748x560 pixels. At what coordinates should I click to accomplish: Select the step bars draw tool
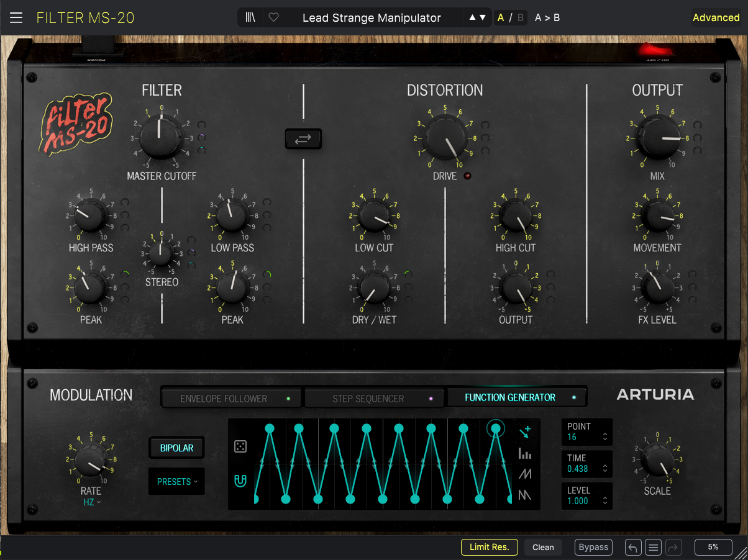coord(525,453)
